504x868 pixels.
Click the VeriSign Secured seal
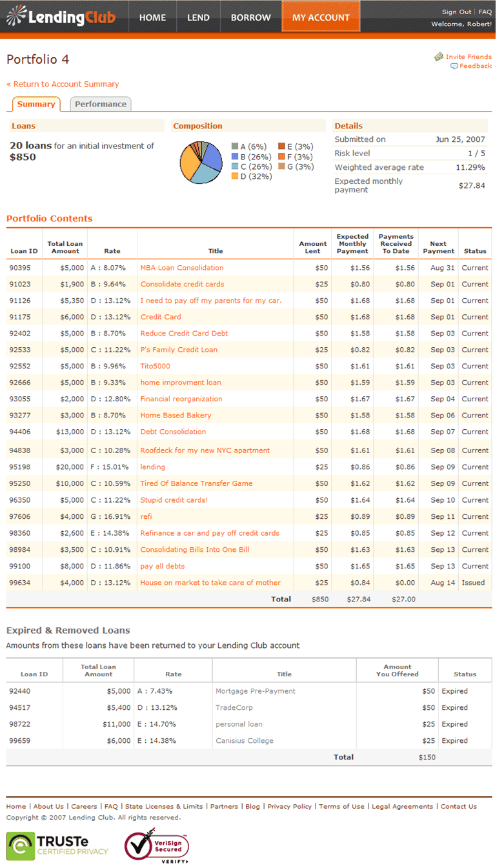(x=157, y=845)
